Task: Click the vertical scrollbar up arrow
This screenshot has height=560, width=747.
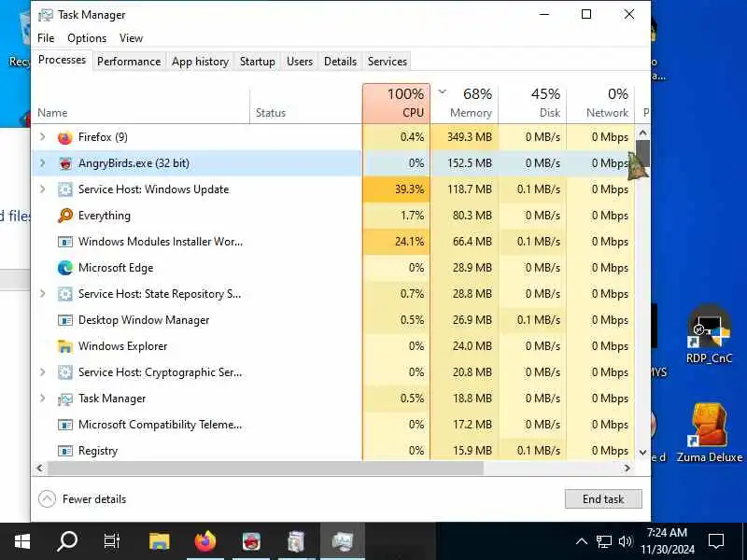Action: [x=642, y=133]
